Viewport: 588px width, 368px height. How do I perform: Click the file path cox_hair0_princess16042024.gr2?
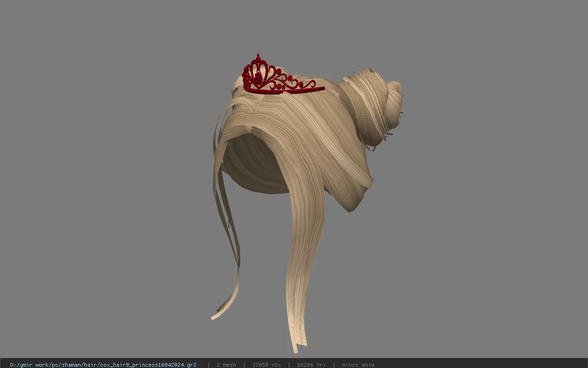pyautogui.click(x=103, y=365)
